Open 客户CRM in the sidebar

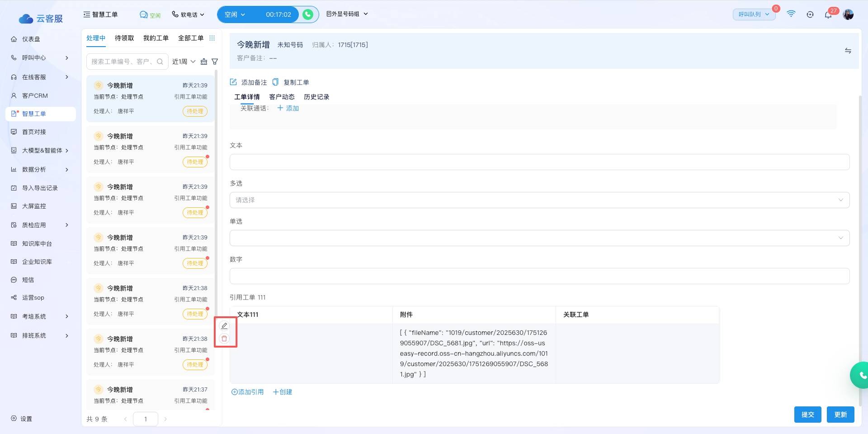[35, 95]
